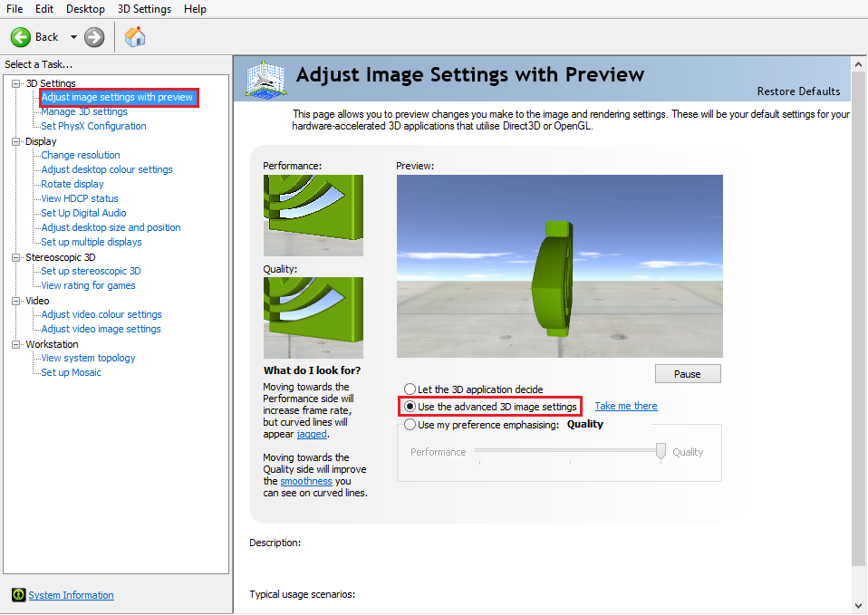This screenshot has height=615, width=868.
Task: Click the Typical usage scenarios: label
Action: tap(303, 594)
